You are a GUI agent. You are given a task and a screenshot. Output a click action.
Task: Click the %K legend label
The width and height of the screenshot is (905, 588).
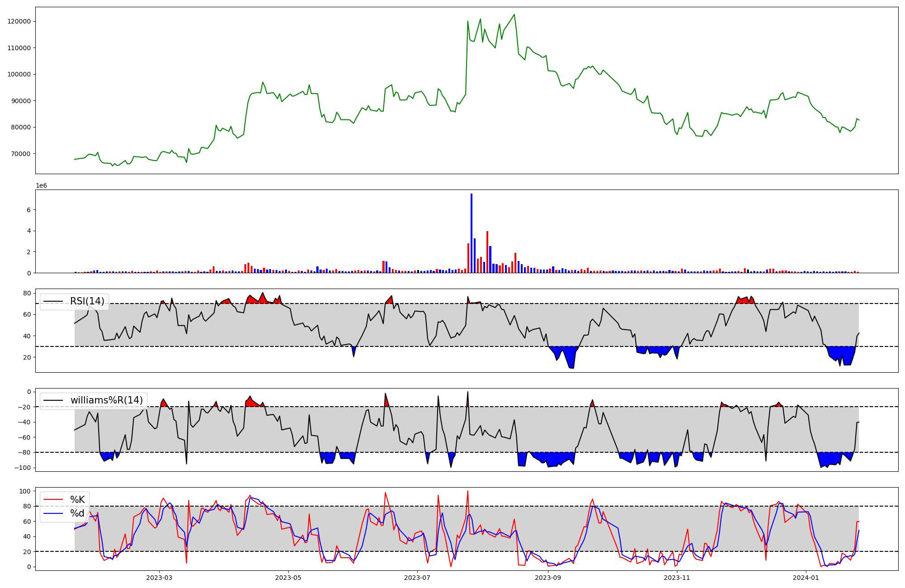(77, 500)
